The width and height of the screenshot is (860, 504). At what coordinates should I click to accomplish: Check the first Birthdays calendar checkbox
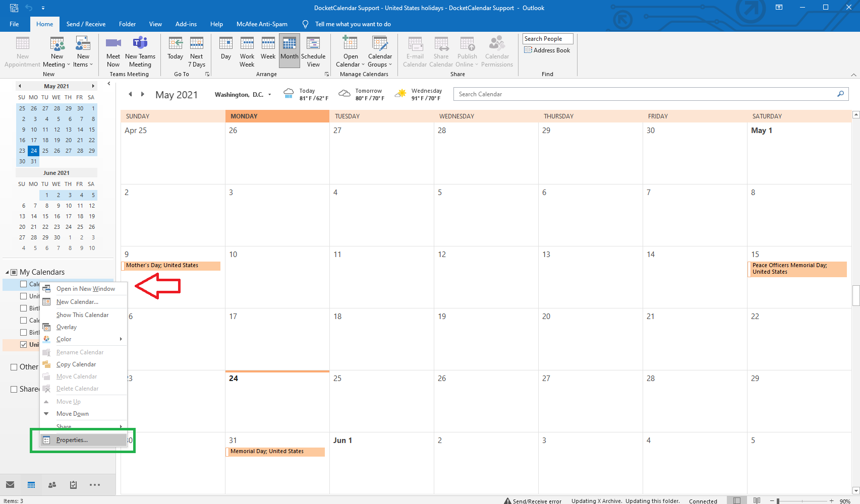point(23,308)
